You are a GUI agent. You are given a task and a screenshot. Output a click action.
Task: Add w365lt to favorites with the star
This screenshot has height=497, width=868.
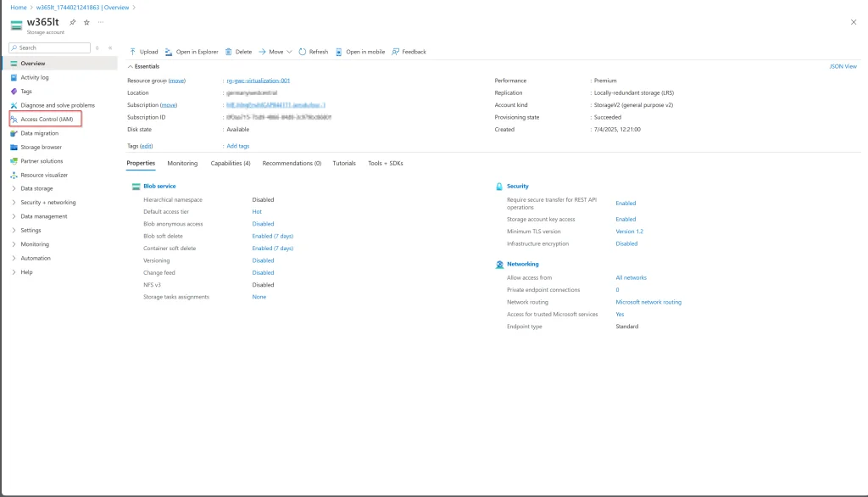pos(86,22)
